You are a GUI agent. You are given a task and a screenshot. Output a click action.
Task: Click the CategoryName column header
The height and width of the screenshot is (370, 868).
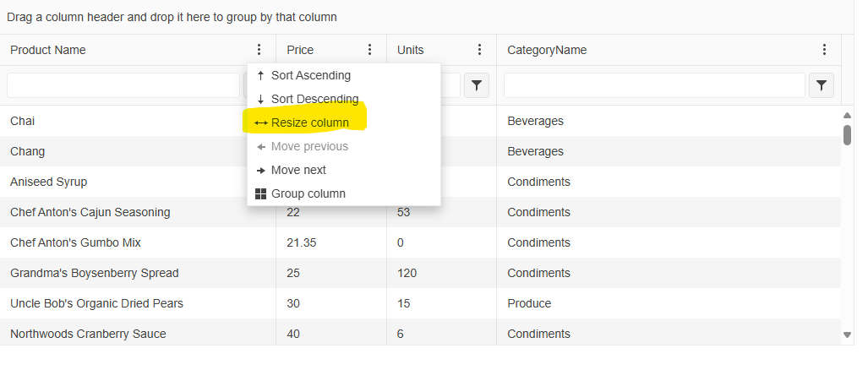547,50
